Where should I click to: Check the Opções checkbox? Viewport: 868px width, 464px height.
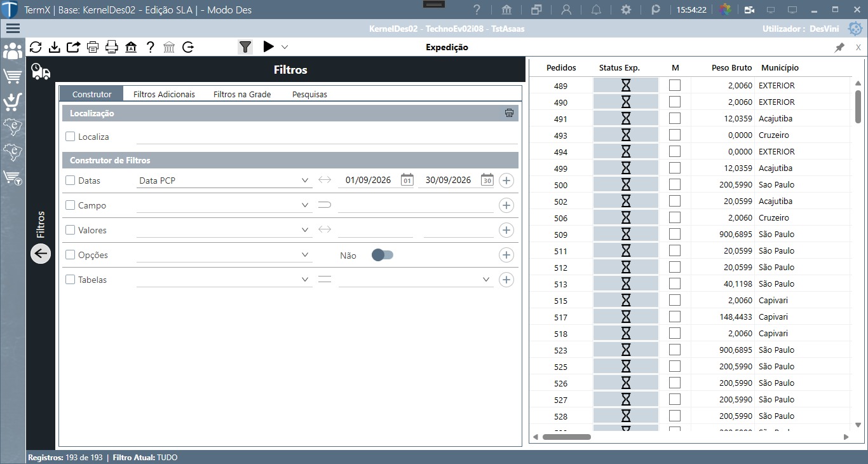(71, 255)
